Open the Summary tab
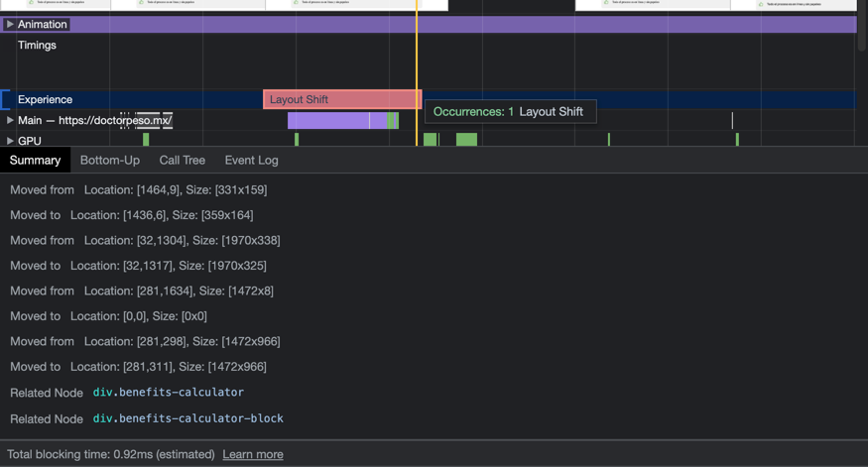 pos(35,161)
